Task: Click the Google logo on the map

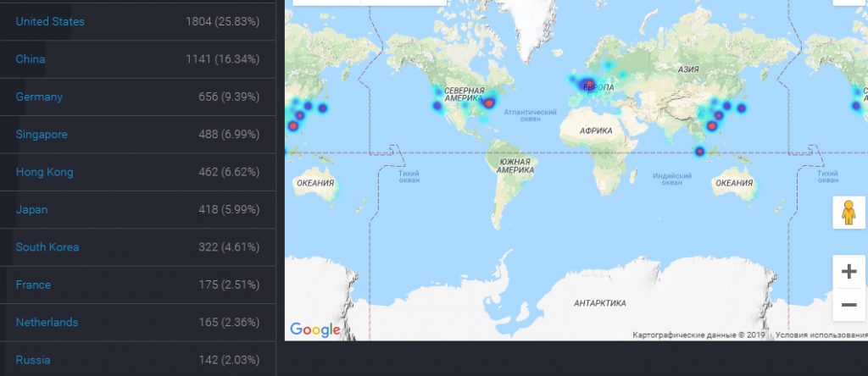Action: point(314,329)
